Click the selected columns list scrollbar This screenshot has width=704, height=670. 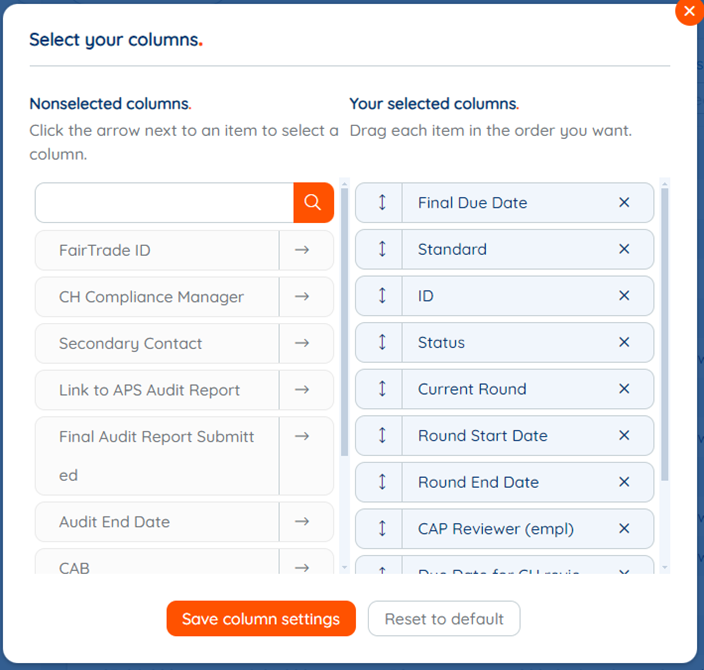[x=665, y=335]
